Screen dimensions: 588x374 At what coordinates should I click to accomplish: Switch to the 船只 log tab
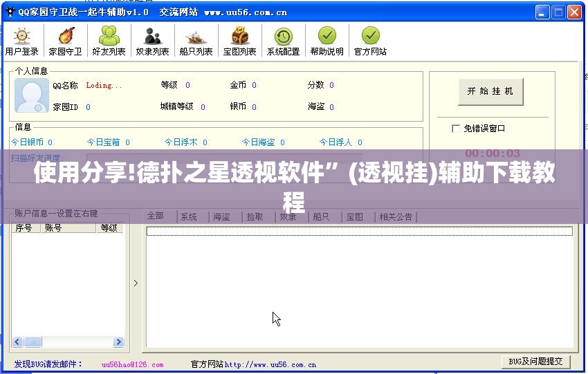tap(321, 216)
